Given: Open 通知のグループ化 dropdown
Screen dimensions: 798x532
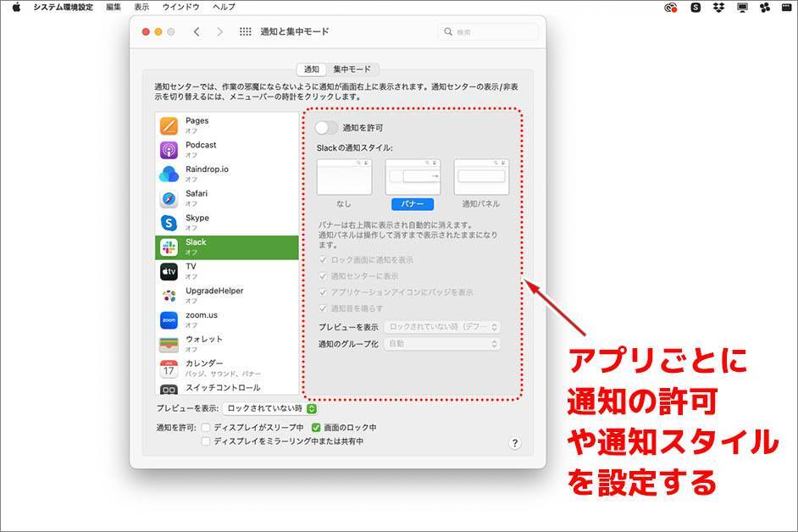Looking at the screenshot, I should [x=442, y=344].
